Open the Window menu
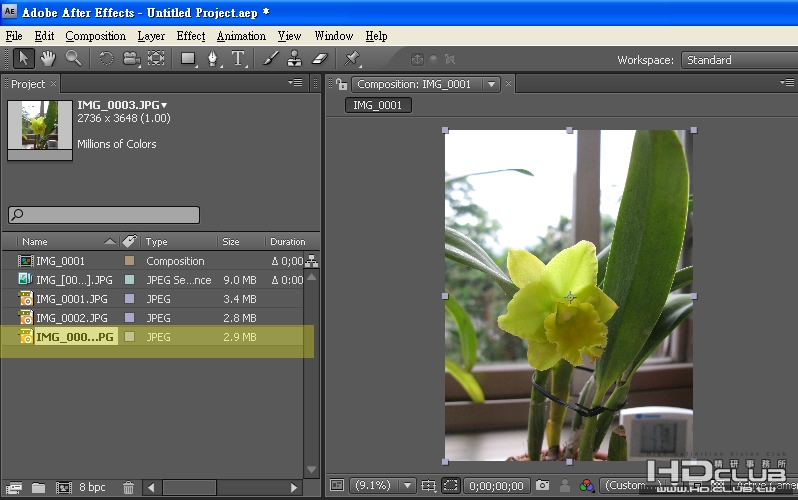The image size is (798, 500). pos(333,36)
